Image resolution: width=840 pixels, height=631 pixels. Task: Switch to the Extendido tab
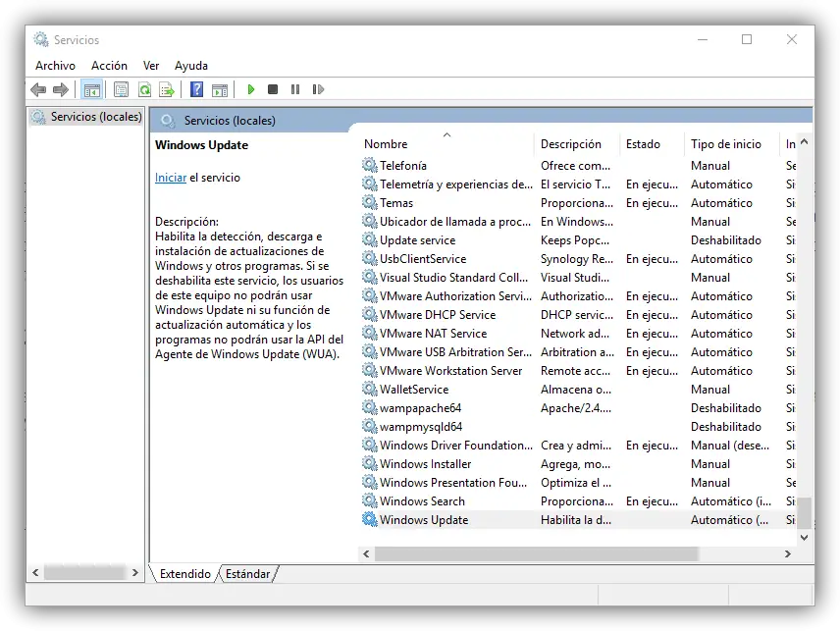tap(185, 574)
